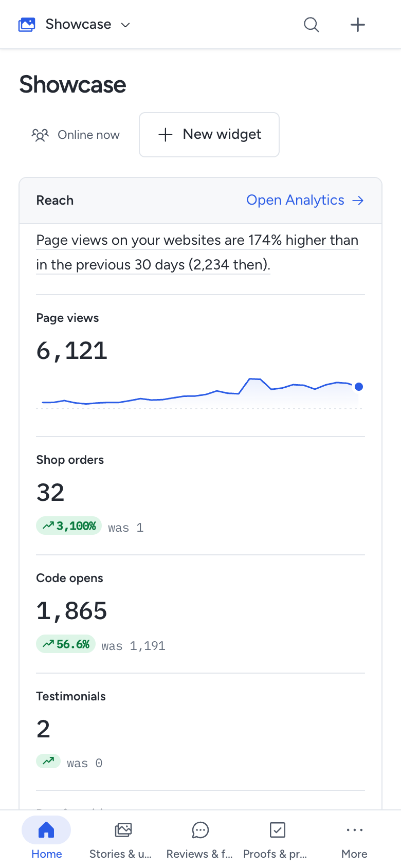Click the 3,100% growth badge
Image resolution: width=401 pixels, height=868 pixels.
point(69,526)
